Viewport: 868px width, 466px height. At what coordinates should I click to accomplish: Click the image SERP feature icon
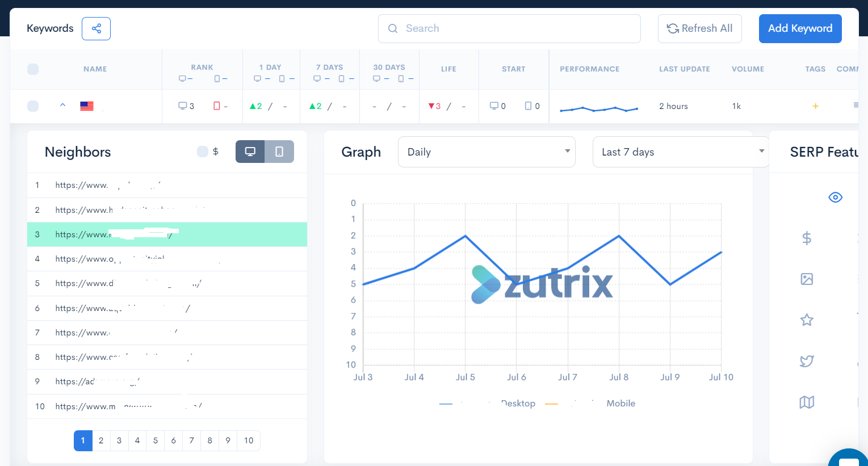point(807,279)
